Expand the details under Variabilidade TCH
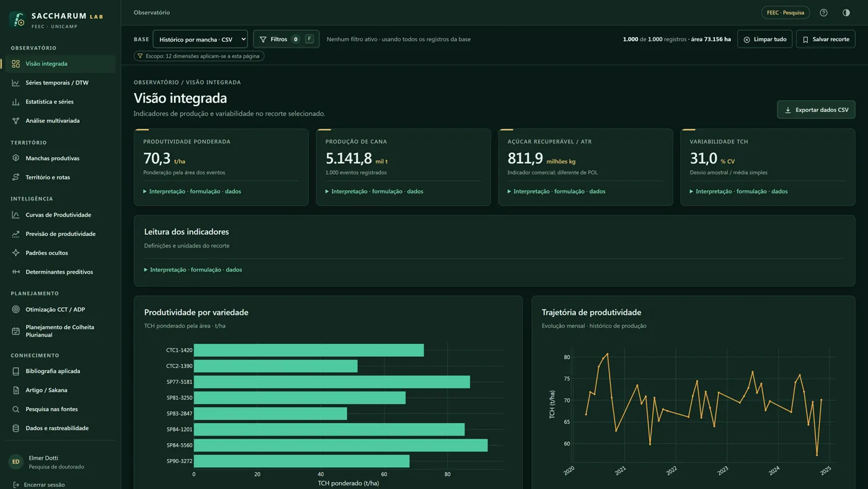The height and width of the screenshot is (489, 868). click(x=738, y=191)
